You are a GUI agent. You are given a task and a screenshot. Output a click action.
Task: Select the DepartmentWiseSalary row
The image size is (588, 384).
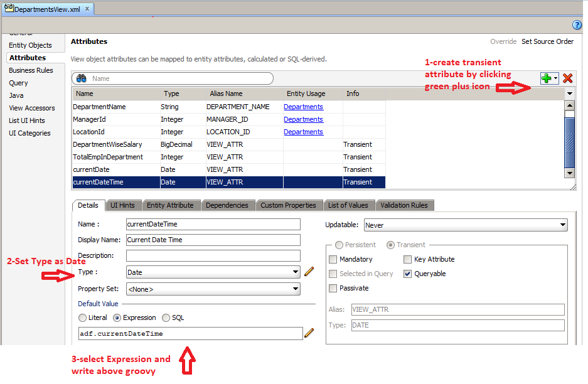(228, 144)
